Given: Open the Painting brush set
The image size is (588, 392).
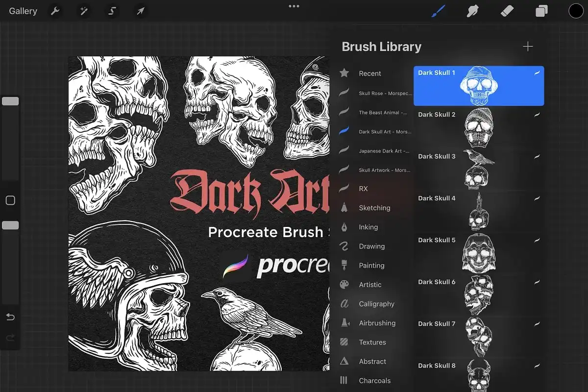Looking at the screenshot, I should tap(375, 266).
